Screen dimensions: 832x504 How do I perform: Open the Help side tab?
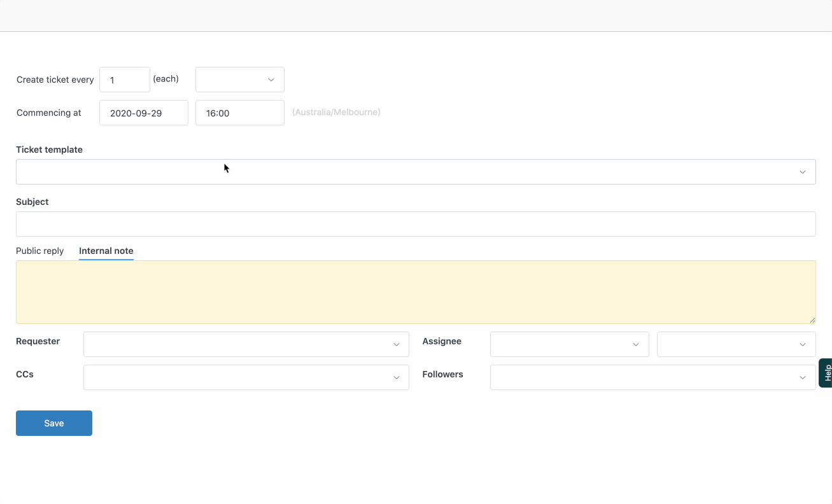tap(826, 373)
